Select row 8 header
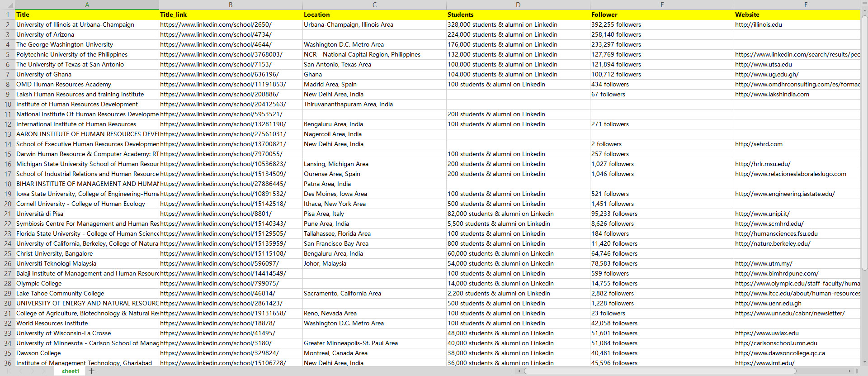 pos(8,85)
